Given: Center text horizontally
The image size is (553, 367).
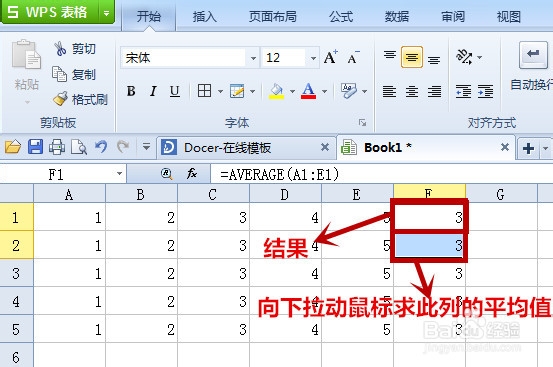Looking at the screenshot, I should [x=412, y=91].
